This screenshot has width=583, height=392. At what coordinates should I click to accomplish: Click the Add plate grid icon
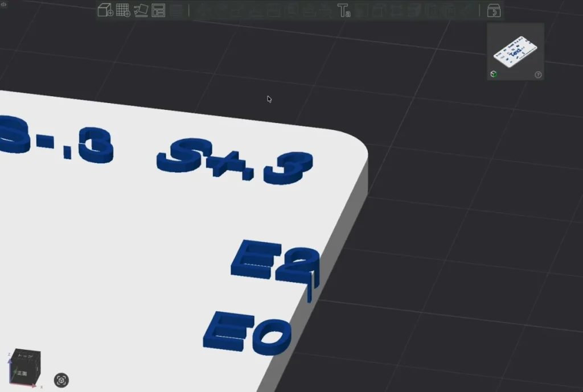coord(123,10)
